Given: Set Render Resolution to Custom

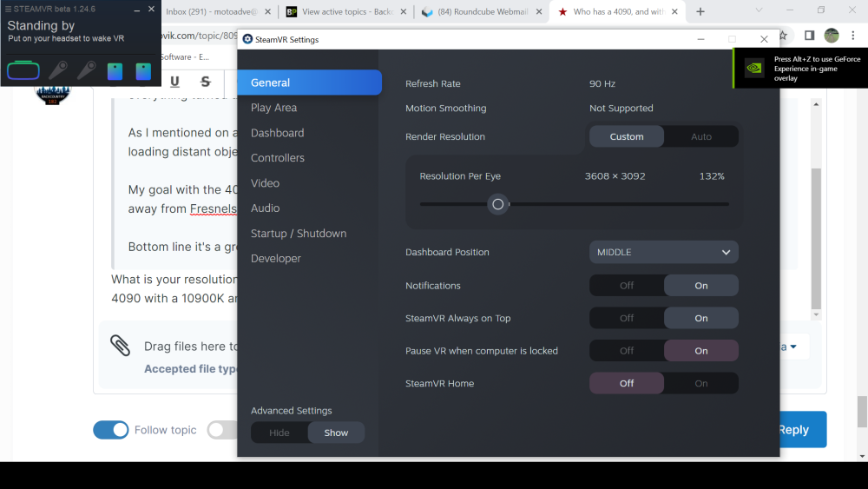Looking at the screenshot, I should (x=627, y=136).
